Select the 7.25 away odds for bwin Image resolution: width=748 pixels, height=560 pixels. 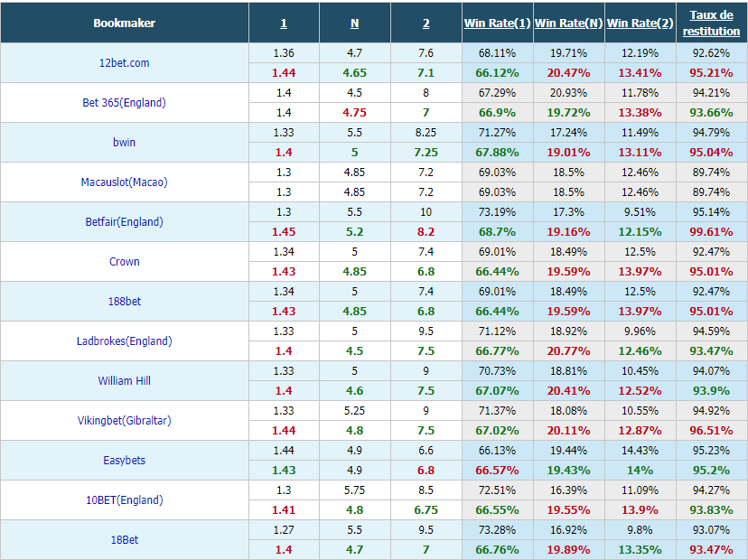426,152
